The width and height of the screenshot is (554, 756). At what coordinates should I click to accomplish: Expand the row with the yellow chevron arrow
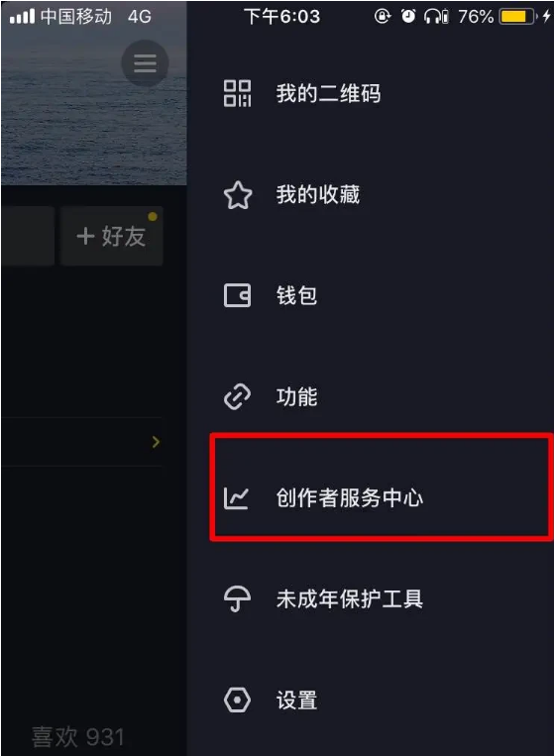[x=82, y=442]
